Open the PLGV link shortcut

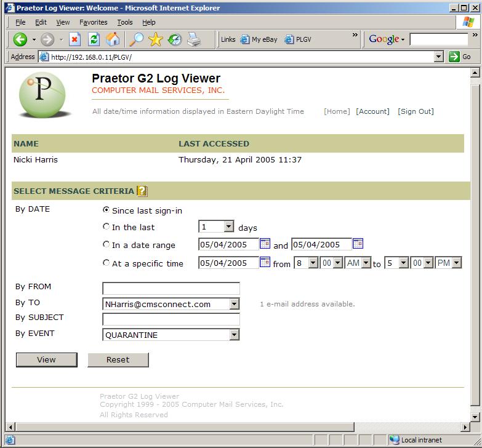(x=298, y=39)
